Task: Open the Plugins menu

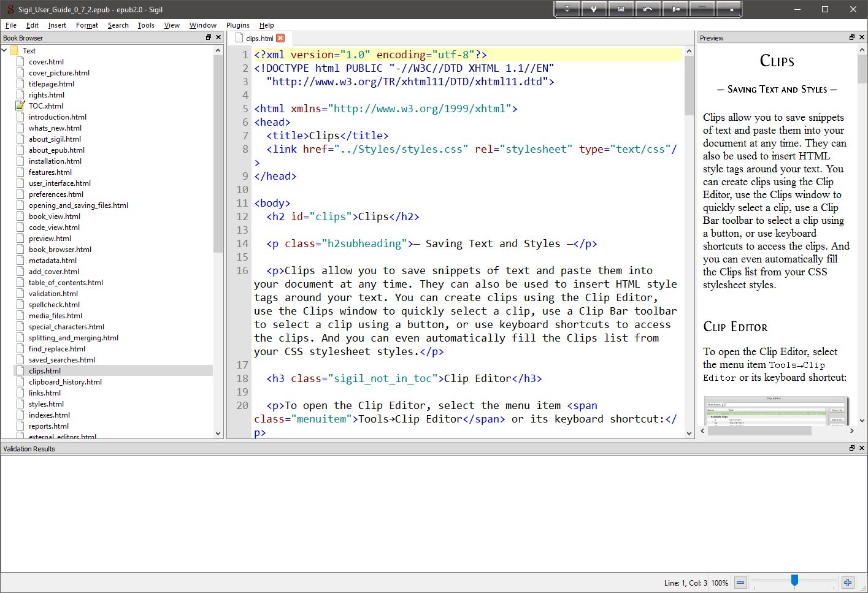Action: click(x=237, y=25)
